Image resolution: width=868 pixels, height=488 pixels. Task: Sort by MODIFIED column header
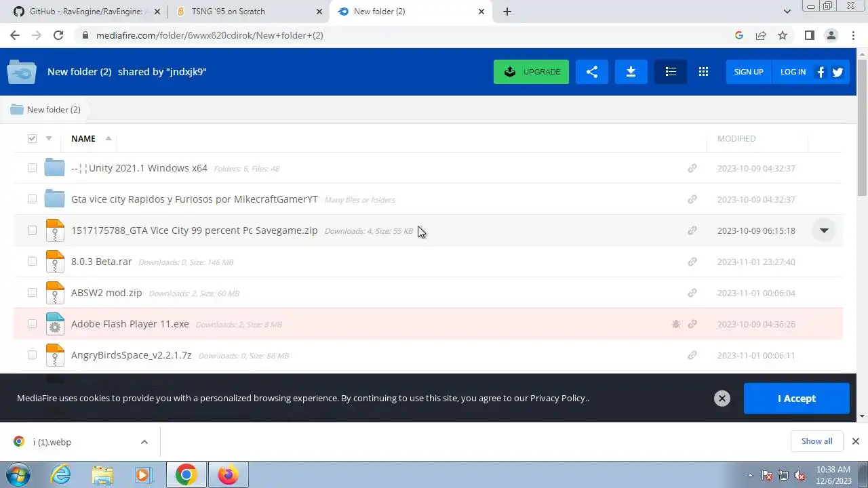coord(736,138)
